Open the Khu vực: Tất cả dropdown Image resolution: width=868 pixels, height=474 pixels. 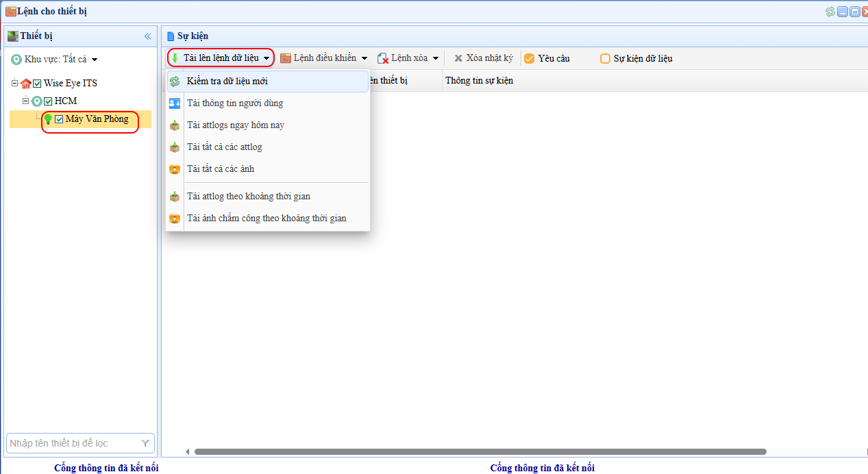tap(95, 60)
